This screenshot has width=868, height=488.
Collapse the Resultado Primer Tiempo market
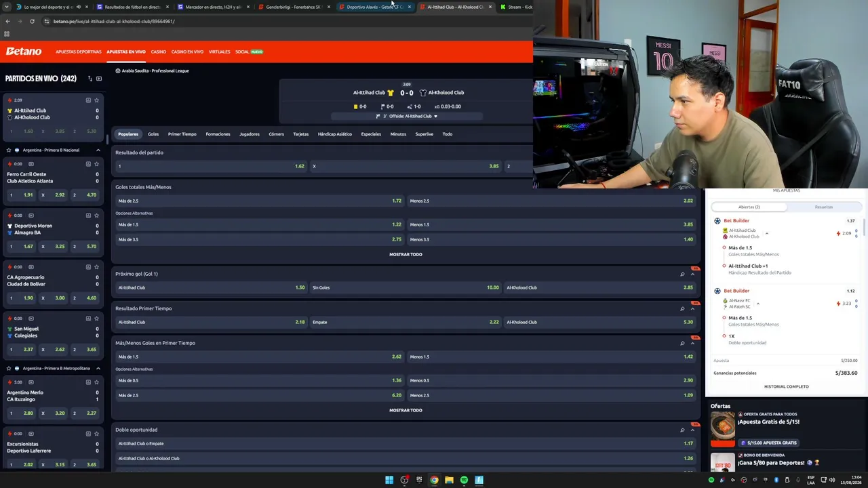point(692,308)
